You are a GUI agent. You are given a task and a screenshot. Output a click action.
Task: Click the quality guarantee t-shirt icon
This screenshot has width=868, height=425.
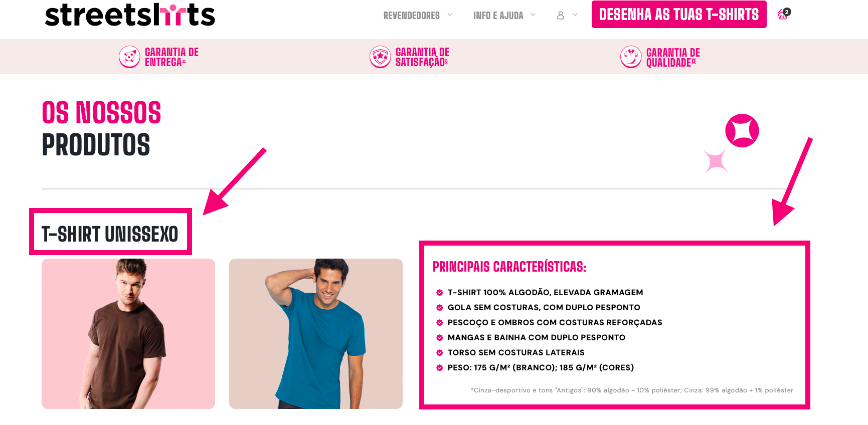pos(631,57)
